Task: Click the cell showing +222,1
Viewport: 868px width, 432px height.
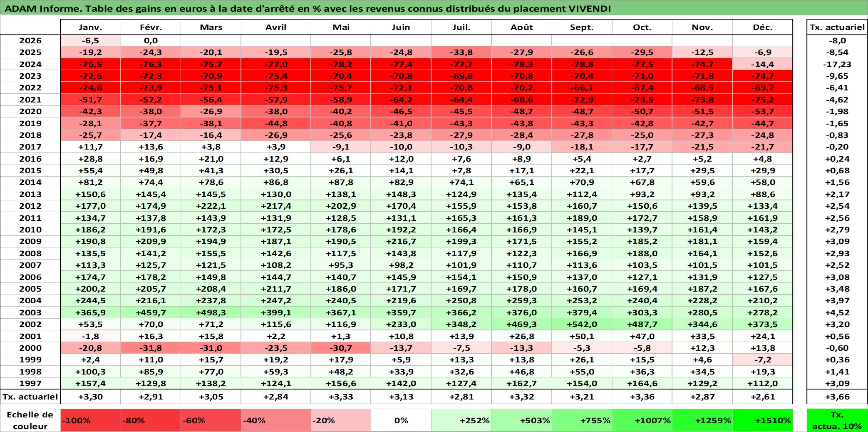Action: coord(211,206)
